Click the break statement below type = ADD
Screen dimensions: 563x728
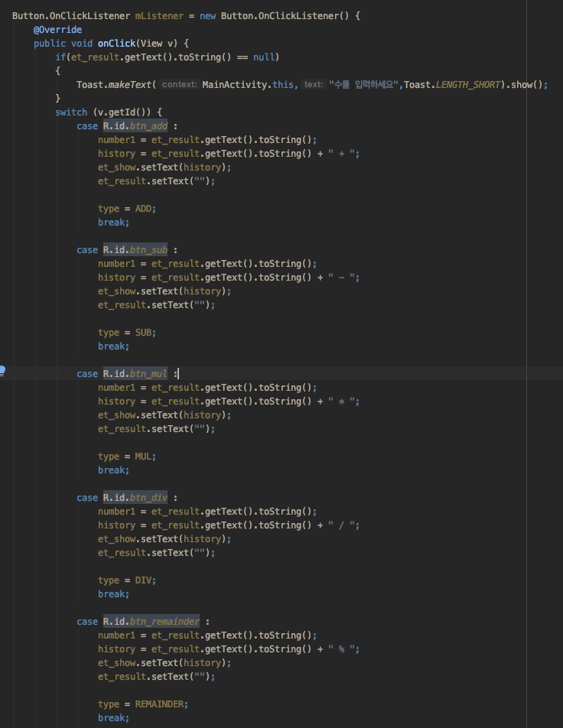click(114, 223)
